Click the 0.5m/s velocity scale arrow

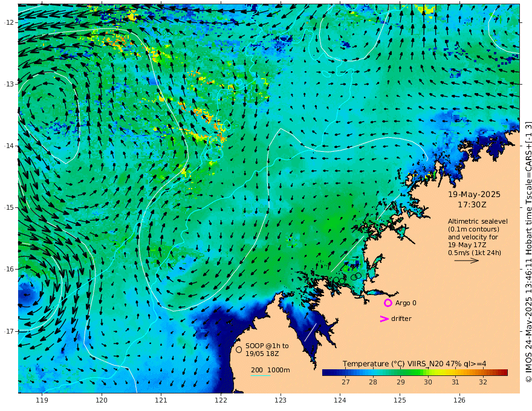(x=467, y=261)
